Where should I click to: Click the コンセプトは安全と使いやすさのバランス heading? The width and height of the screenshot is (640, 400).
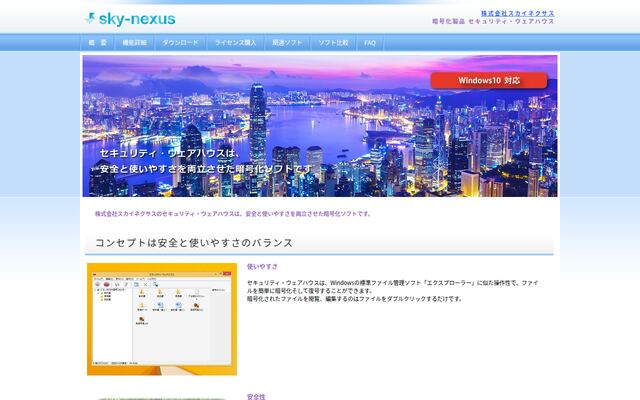coord(194,243)
